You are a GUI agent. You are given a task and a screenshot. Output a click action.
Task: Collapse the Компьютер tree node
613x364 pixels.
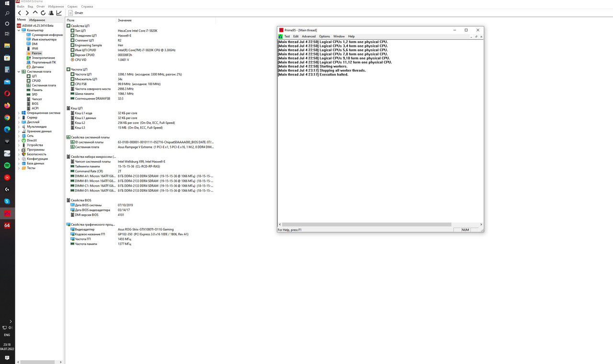[19, 30]
